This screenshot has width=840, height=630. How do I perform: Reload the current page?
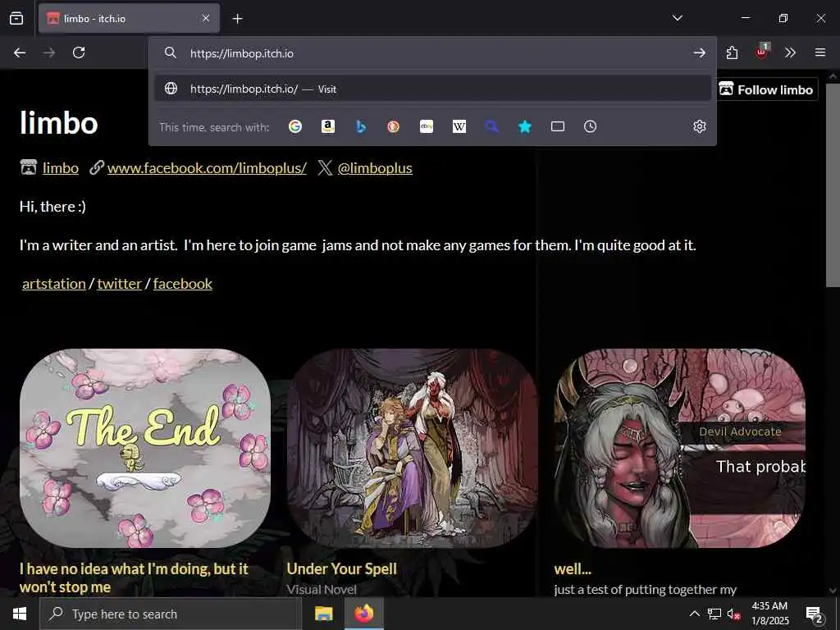pyautogui.click(x=79, y=52)
